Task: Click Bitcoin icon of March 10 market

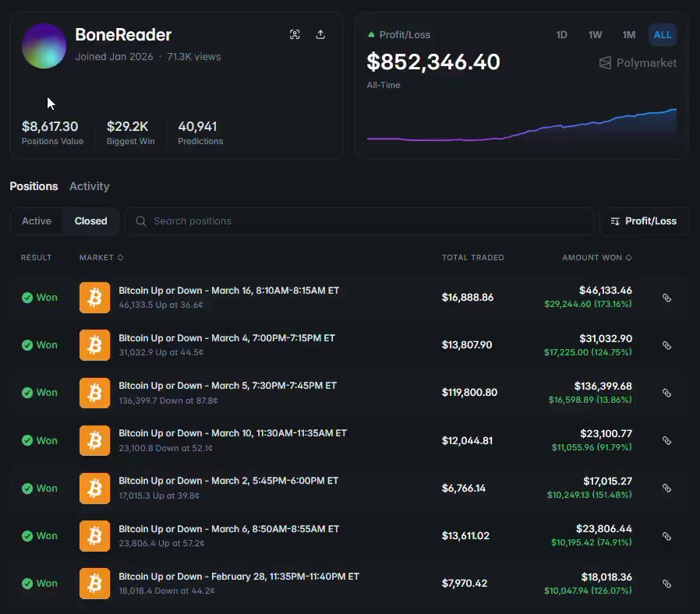Action: (94, 440)
